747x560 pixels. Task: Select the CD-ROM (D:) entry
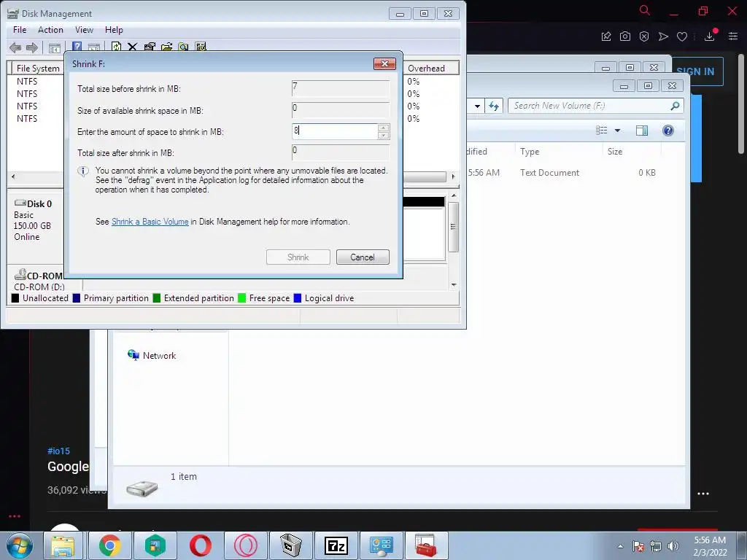39,287
